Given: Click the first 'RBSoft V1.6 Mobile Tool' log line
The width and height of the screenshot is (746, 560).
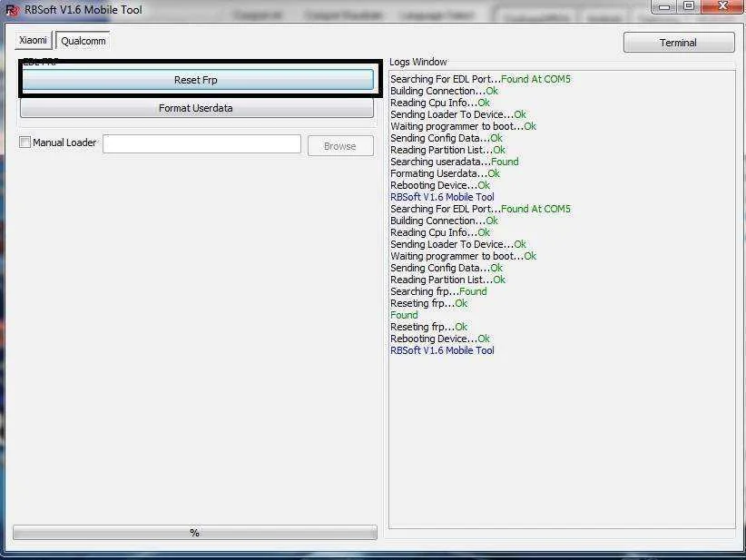Looking at the screenshot, I should click(442, 197).
